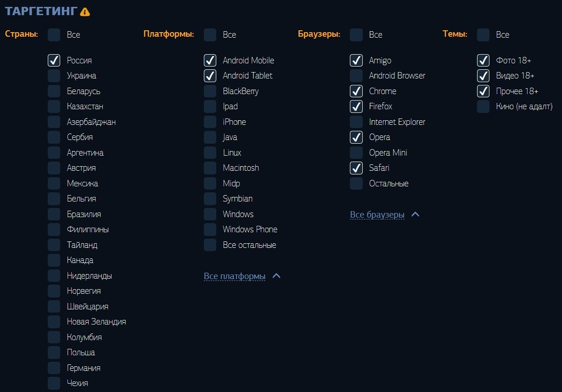Uncheck the Chrome browser checkbox
This screenshot has width=562, height=392.
356,91
